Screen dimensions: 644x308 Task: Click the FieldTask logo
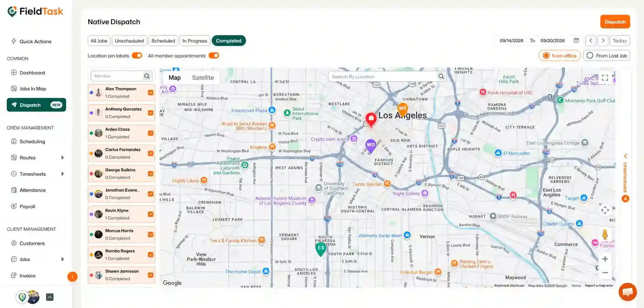(x=35, y=11)
